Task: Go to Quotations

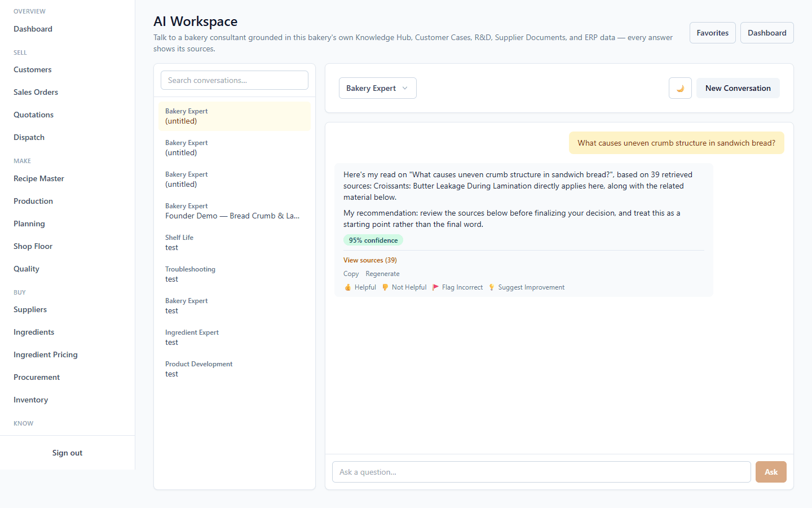Action: point(33,115)
